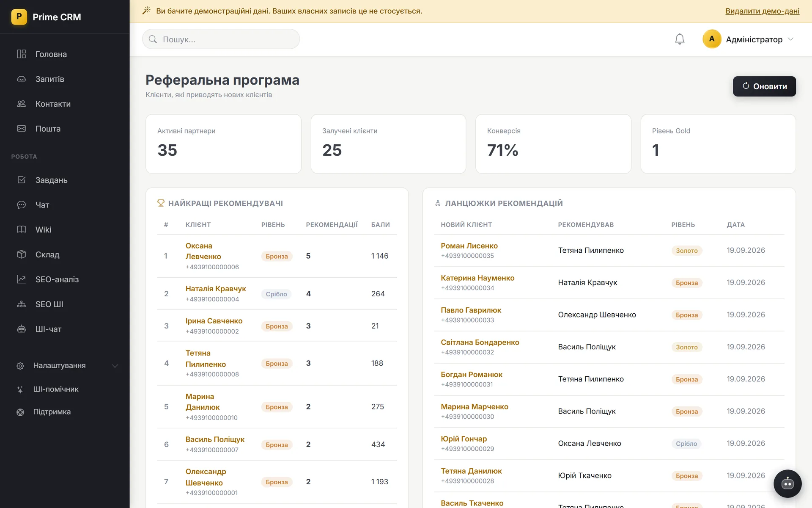Viewport: 812px width, 508px height.
Task: Click the administrator avatar circle
Action: [x=712, y=39]
